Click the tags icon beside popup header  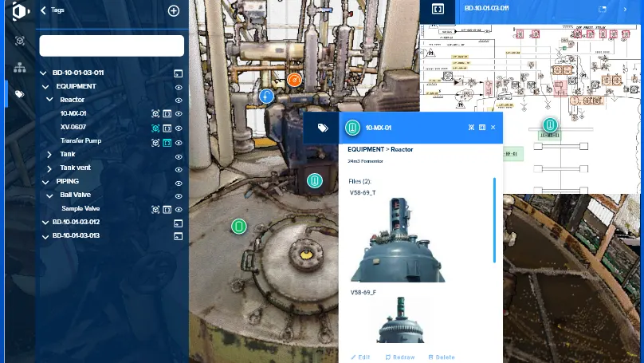[x=323, y=128]
